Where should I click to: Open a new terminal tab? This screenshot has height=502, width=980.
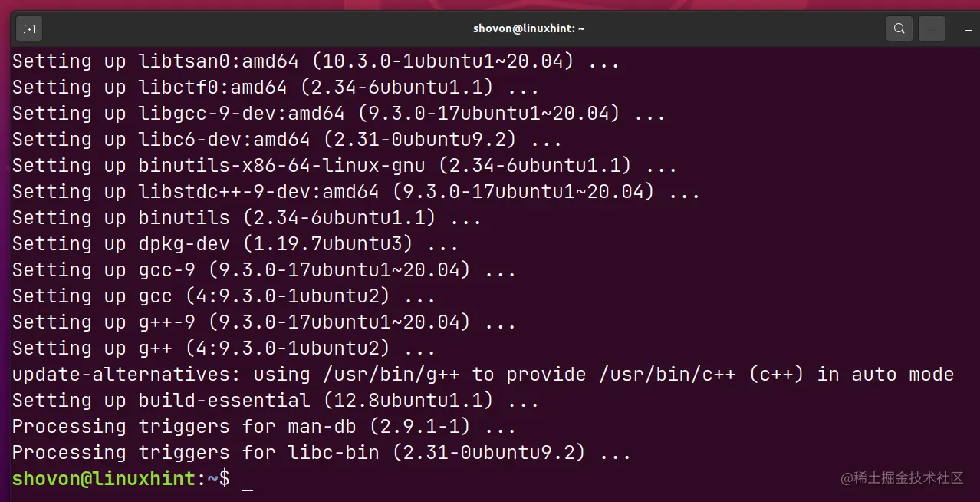(x=29, y=28)
